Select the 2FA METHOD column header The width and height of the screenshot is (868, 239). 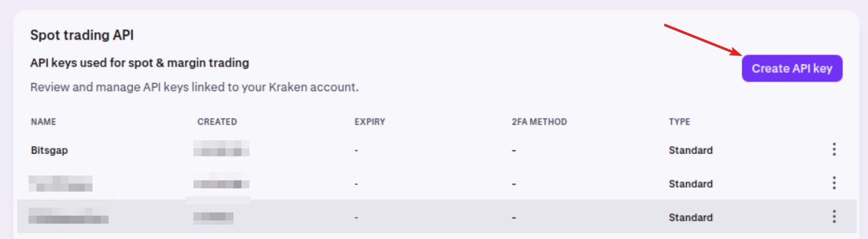(x=539, y=122)
